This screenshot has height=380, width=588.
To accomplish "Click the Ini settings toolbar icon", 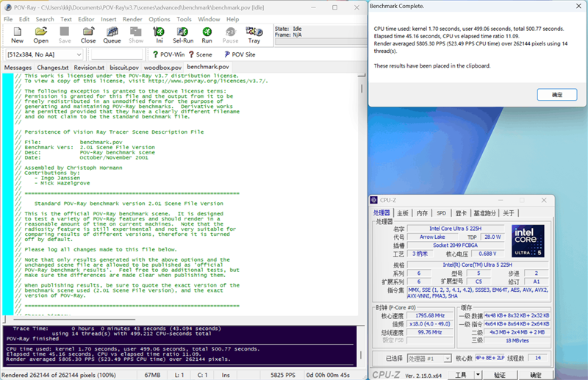I will coord(159,35).
